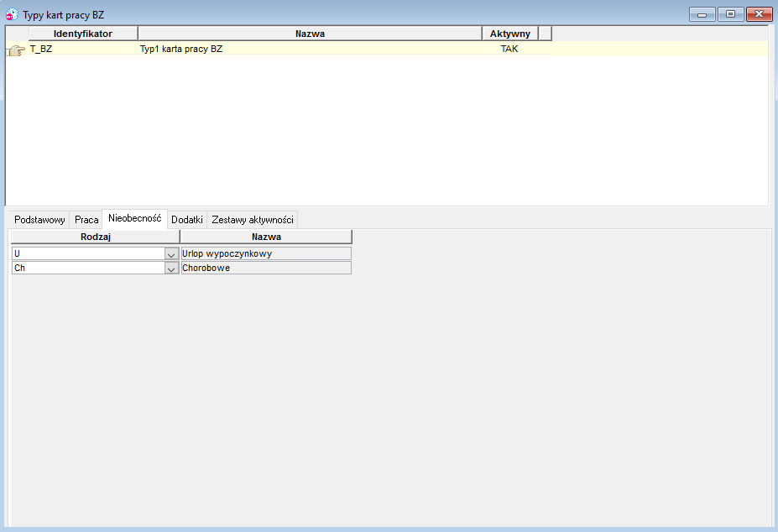Click the Rodzaj column header
This screenshot has height=532, width=778.
(x=96, y=237)
